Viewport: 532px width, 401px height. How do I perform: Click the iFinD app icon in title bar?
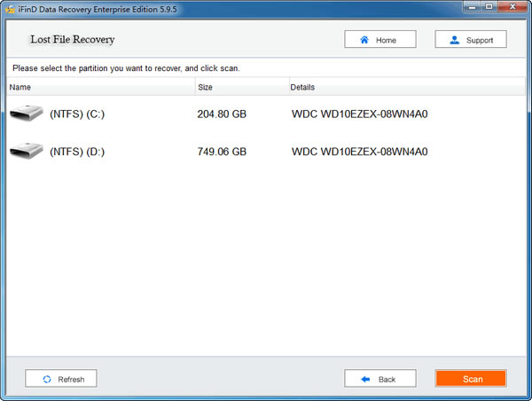pyautogui.click(x=11, y=9)
